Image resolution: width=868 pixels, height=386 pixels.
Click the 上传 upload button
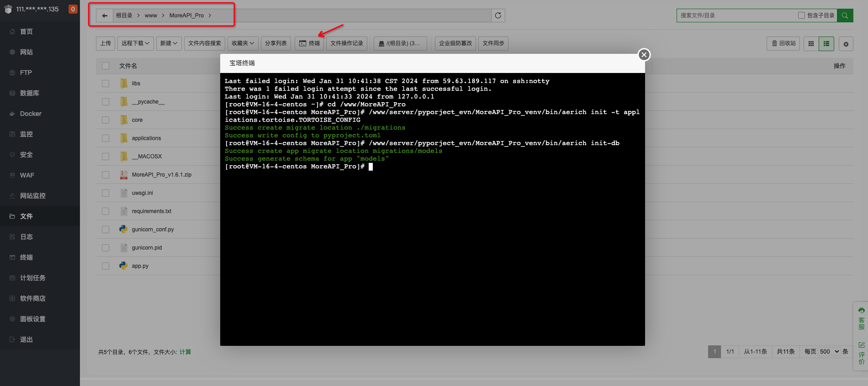(106, 43)
